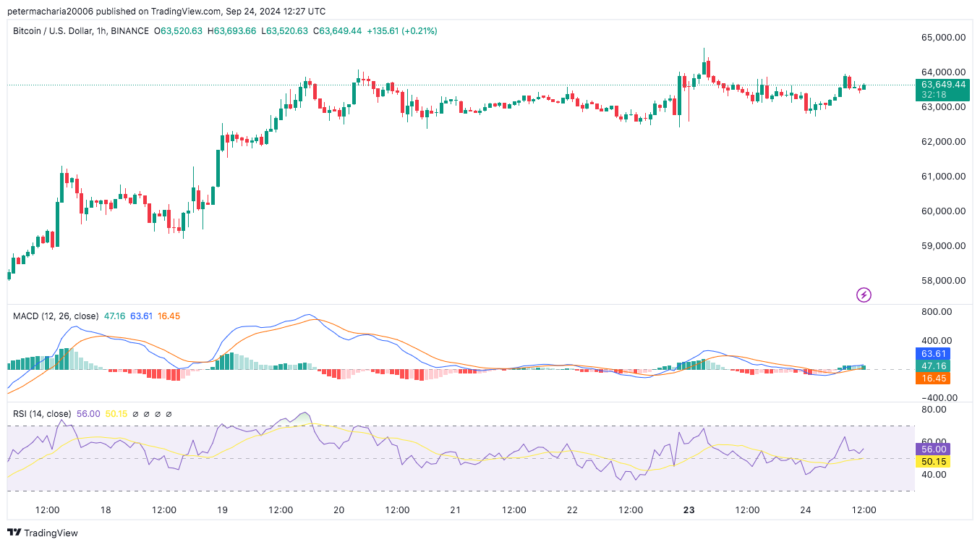
Task: Click the low value L63,520.63
Action: click(284, 31)
